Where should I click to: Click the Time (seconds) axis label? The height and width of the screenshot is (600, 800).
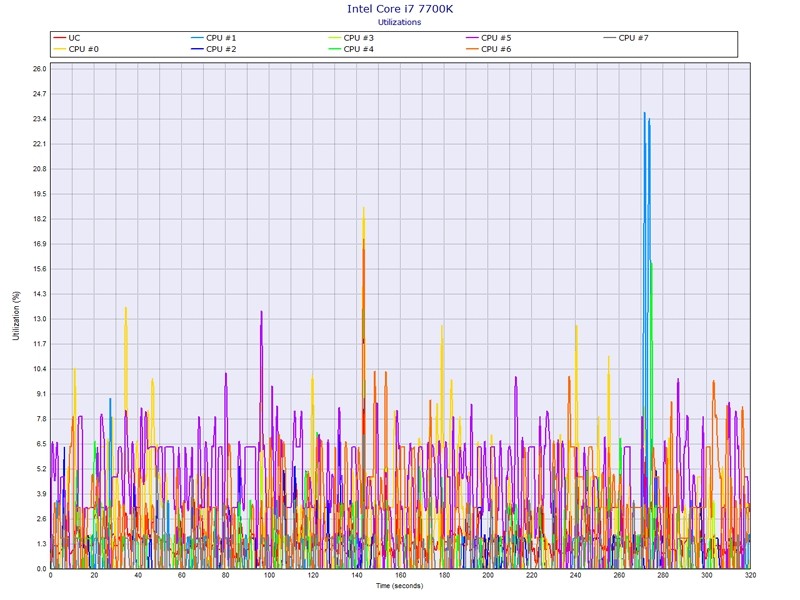(x=400, y=585)
